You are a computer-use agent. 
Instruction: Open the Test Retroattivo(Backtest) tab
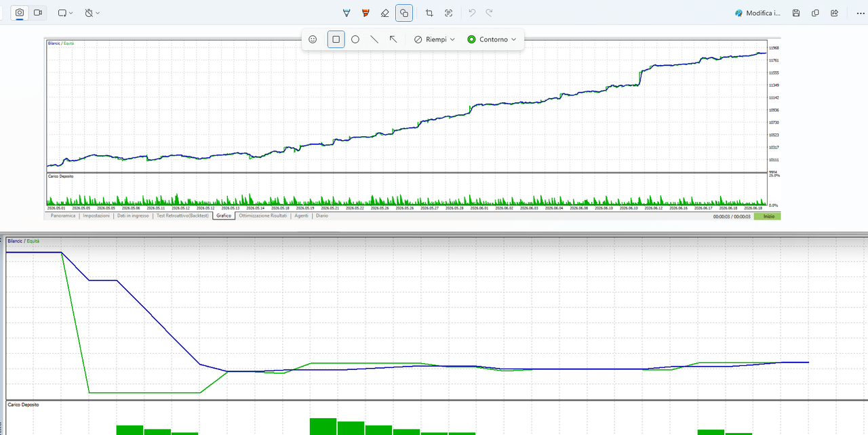[x=182, y=215]
